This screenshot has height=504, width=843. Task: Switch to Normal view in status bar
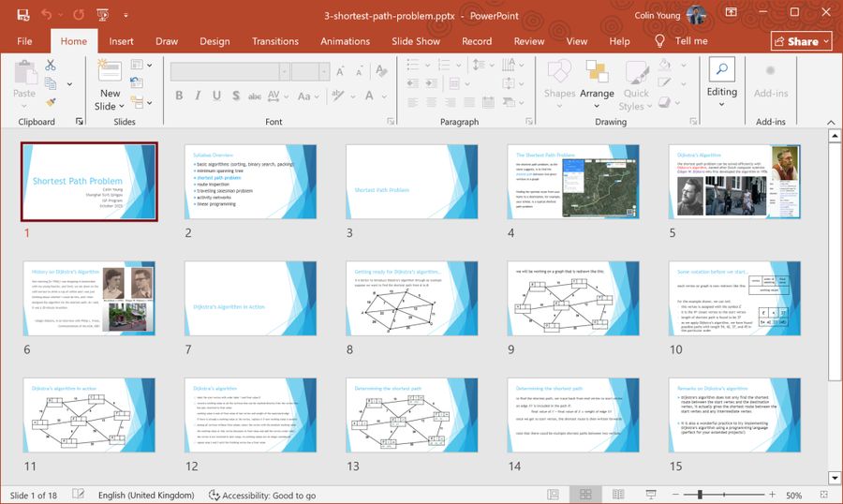[555, 495]
